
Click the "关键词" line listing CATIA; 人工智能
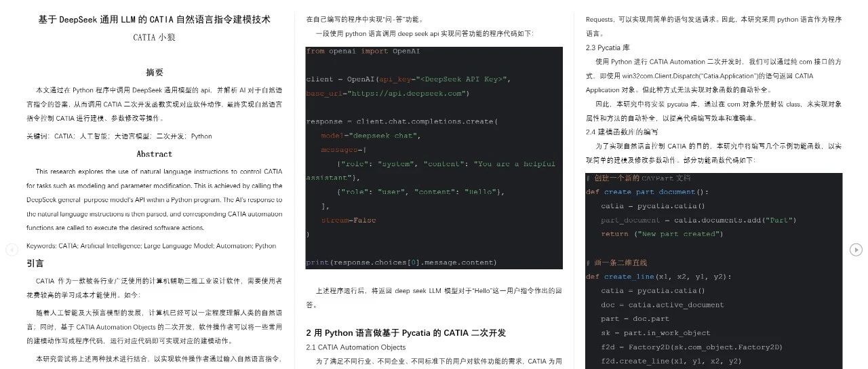coord(119,136)
